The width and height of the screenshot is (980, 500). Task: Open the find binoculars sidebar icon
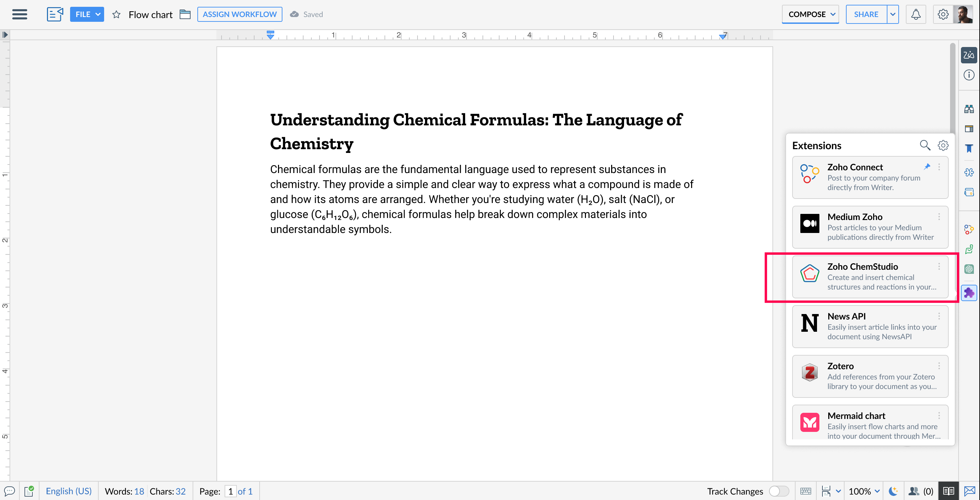968,109
